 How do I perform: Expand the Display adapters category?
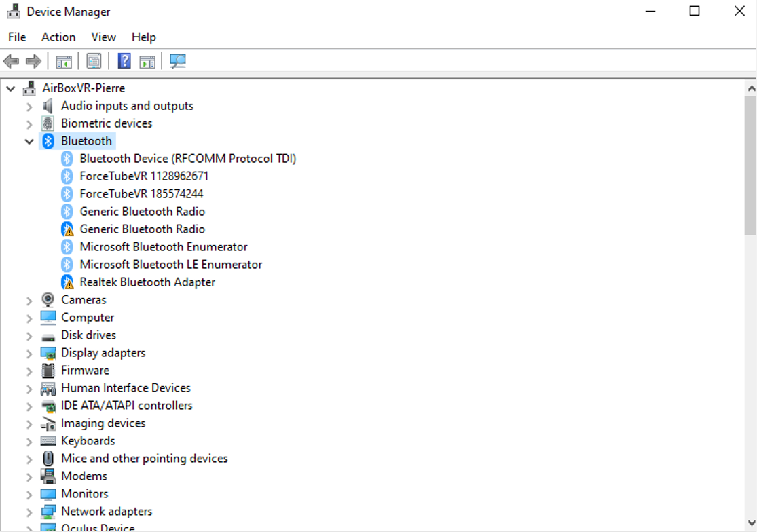coord(29,353)
